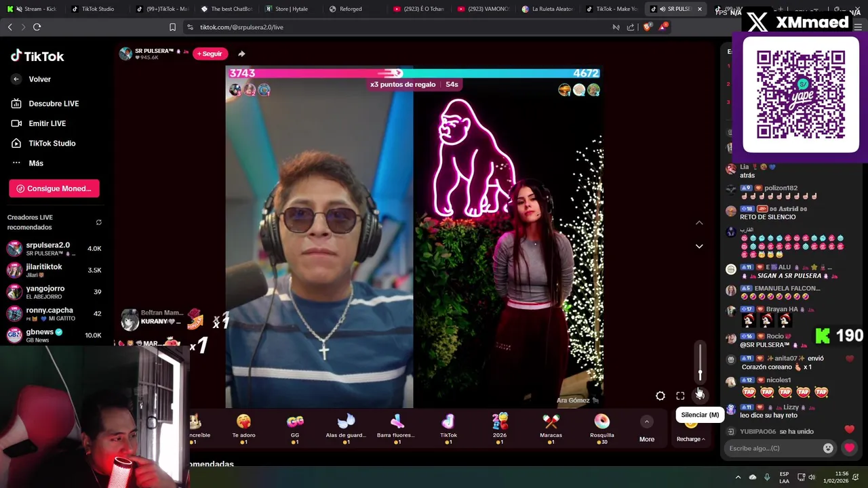Go to the next live using down chevron
This screenshot has height=488, width=868.
click(699, 246)
